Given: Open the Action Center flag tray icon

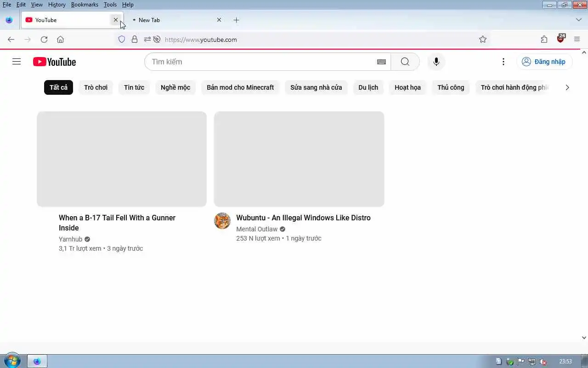Looking at the screenshot, I should pos(521,362).
